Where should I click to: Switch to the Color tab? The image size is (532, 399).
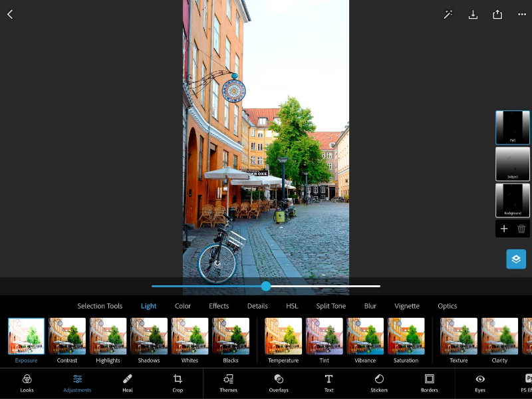(x=183, y=306)
